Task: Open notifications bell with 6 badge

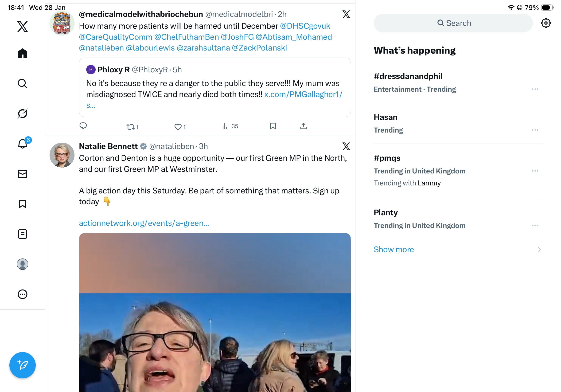Action: point(23,144)
